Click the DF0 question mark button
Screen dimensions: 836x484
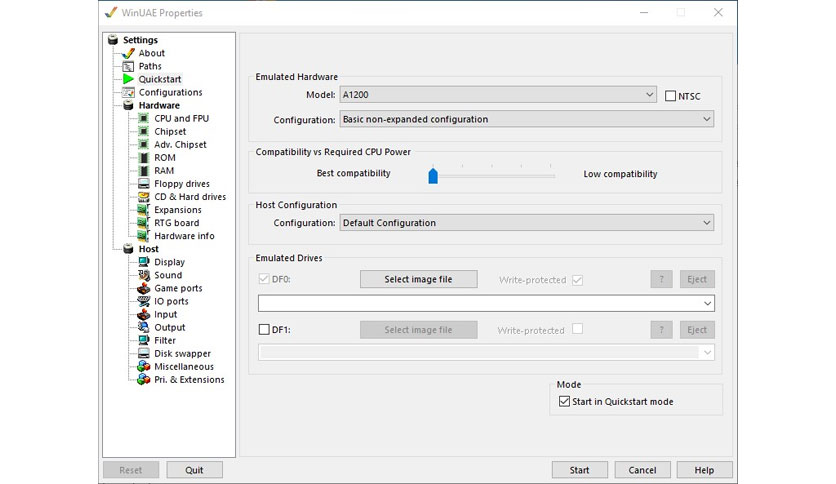point(661,279)
